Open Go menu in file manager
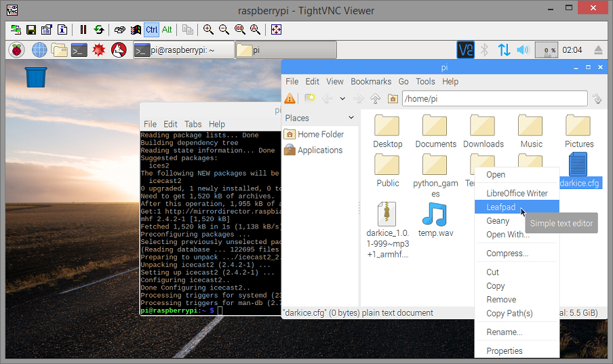Image resolution: width=613 pixels, height=364 pixels. [x=403, y=82]
